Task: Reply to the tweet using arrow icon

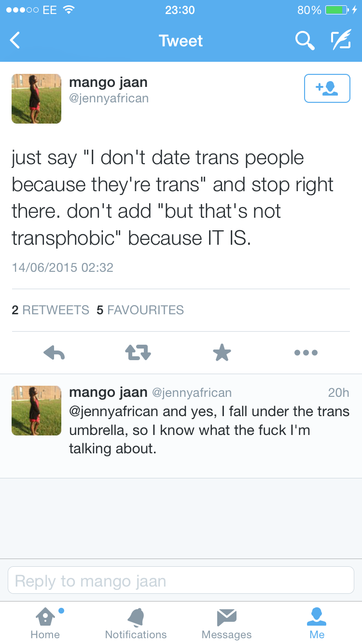Action: (x=54, y=353)
